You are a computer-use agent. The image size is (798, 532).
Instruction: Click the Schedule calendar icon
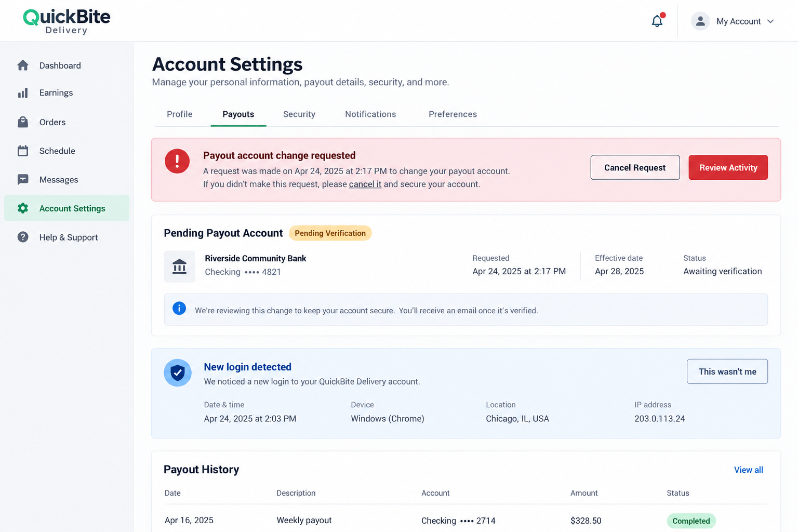pos(23,151)
